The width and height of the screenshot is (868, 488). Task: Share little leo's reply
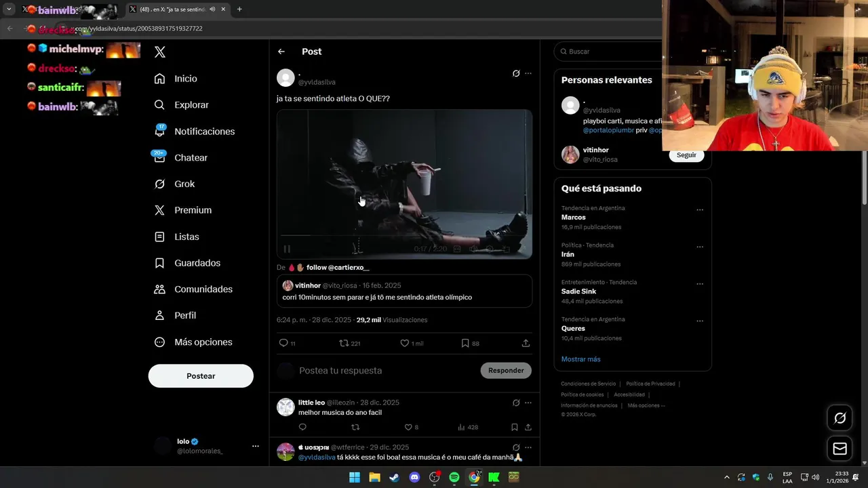click(528, 427)
